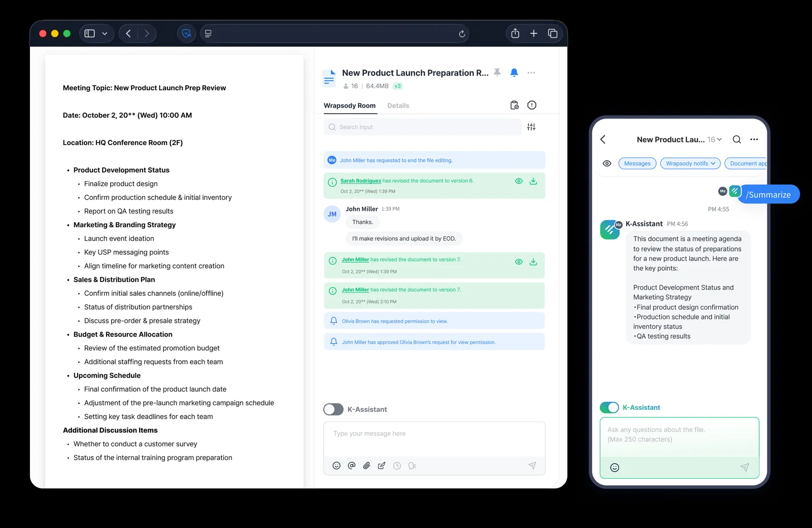Viewport: 812px width, 528px height.
Task: Send the desktop message with paper plane
Action: [532, 466]
